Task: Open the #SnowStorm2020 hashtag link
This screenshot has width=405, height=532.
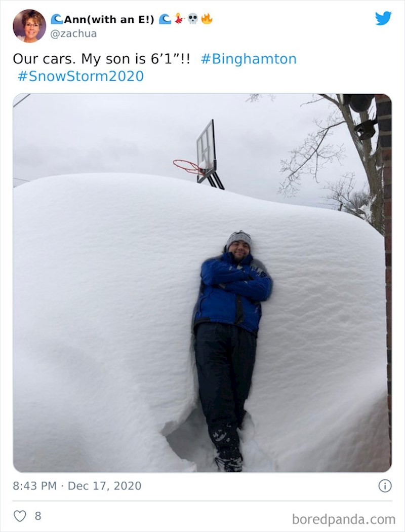Action: point(80,76)
